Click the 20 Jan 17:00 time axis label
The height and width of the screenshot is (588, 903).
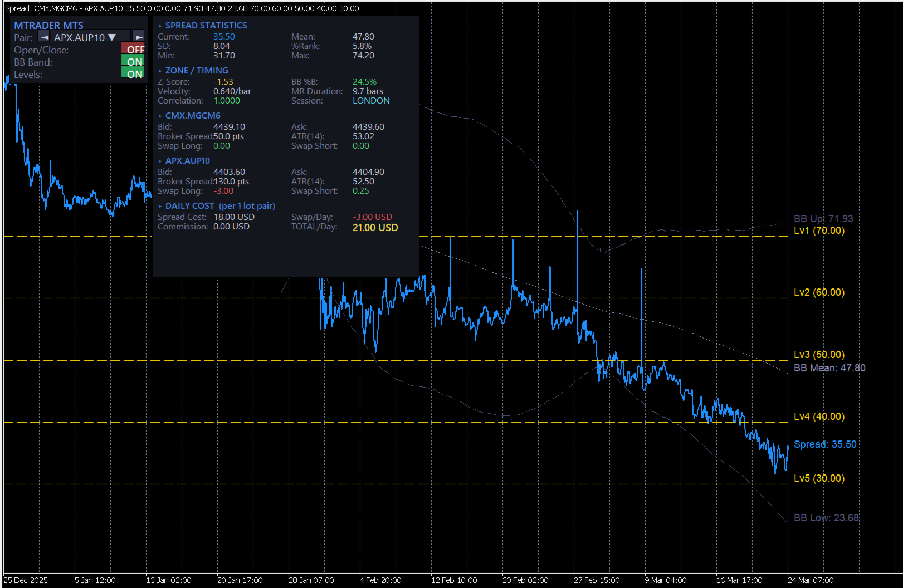(240, 580)
